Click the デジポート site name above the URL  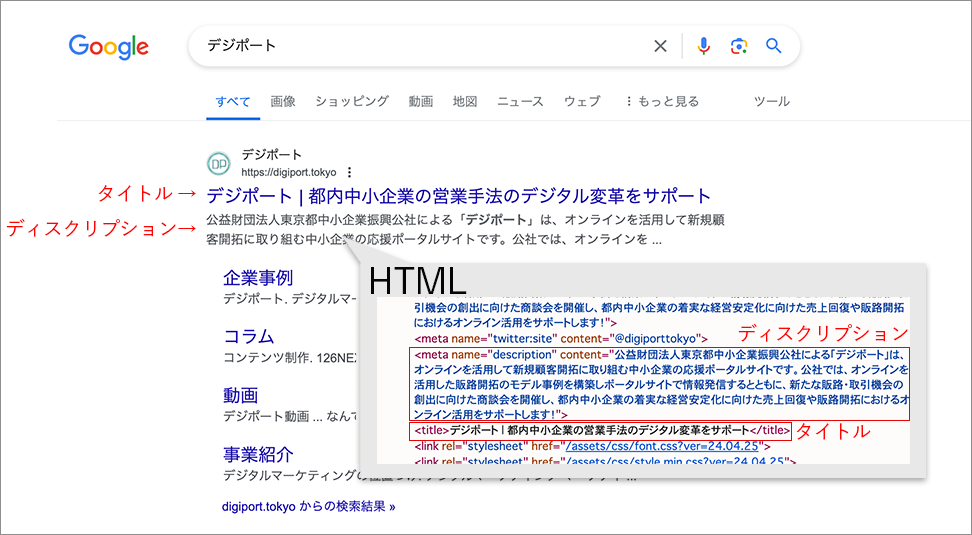point(272,154)
